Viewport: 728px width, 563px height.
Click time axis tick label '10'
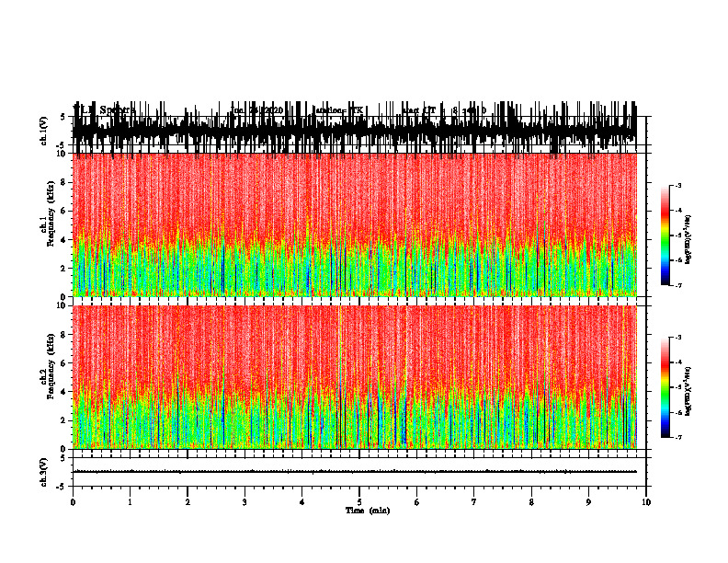tap(646, 502)
